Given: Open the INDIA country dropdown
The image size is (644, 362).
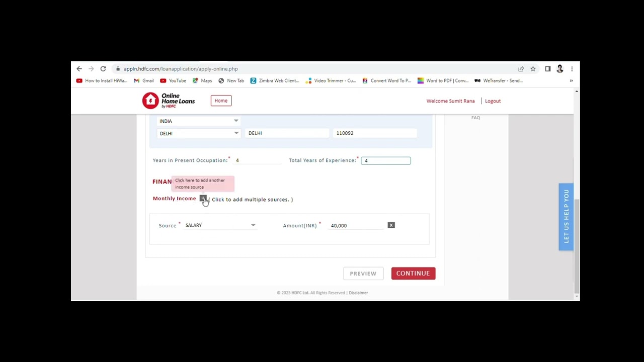Looking at the screenshot, I should pyautogui.click(x=199, y=121).
